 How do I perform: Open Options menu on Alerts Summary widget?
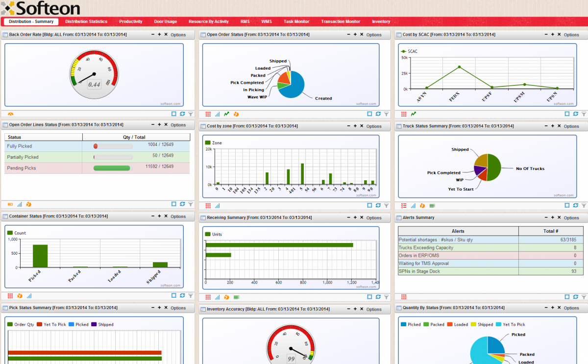[x=571, y=218]
